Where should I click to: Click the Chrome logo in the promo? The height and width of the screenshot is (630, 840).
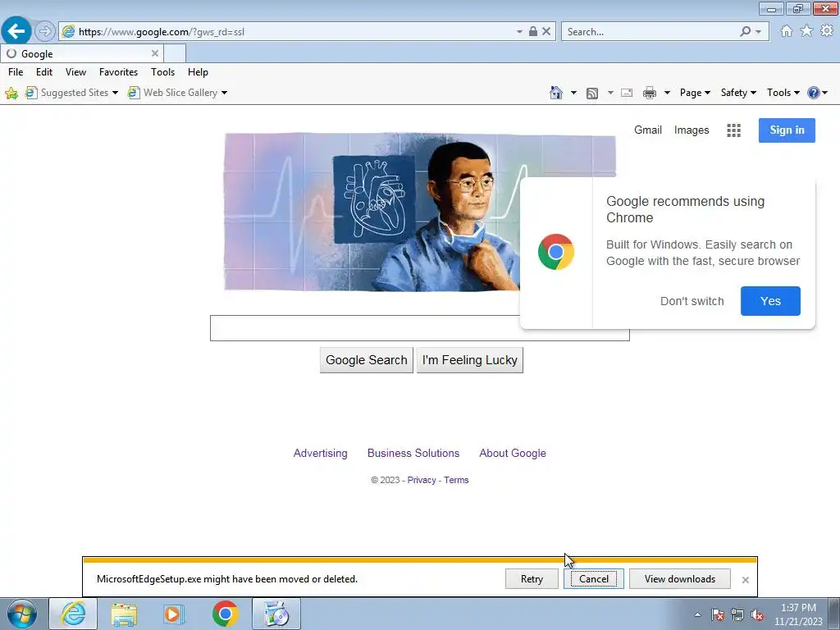[x=556, y=252]
